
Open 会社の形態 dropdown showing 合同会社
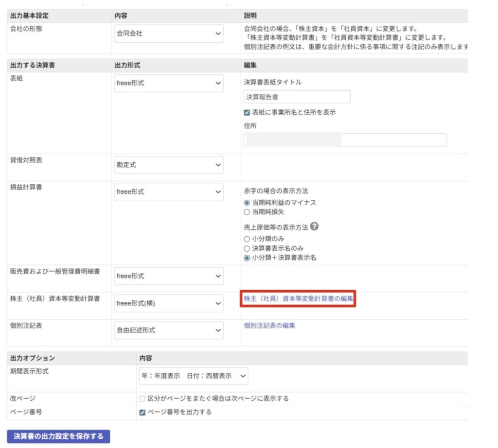[x=168, y=34]
